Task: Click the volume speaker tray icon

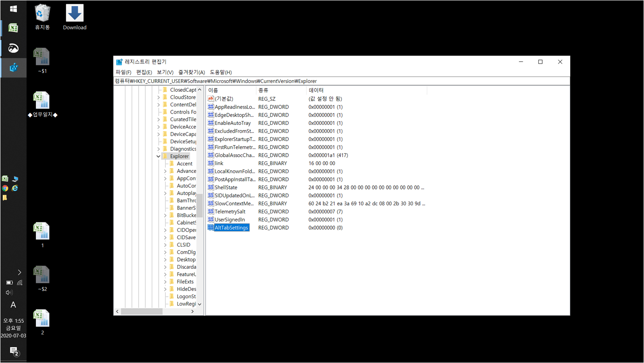Action: (x=9, y=293)
